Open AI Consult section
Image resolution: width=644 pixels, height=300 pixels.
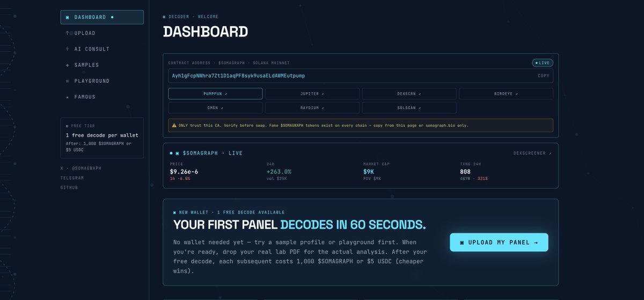click(102, 49)
